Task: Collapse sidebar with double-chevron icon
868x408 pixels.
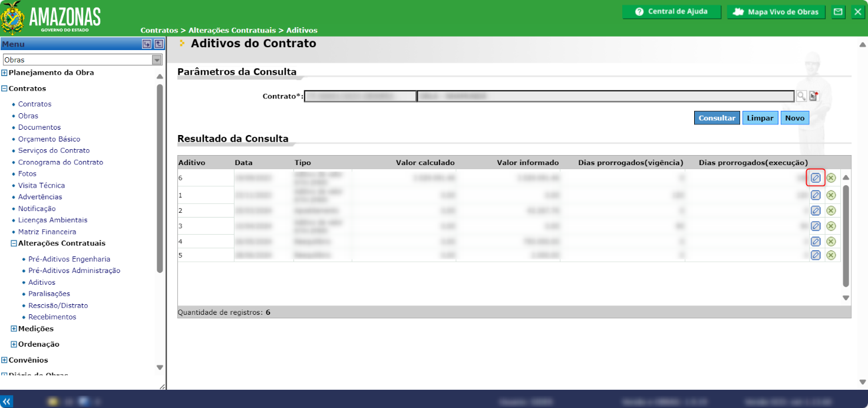Action: pyautogui.click(x=8, y=400)
